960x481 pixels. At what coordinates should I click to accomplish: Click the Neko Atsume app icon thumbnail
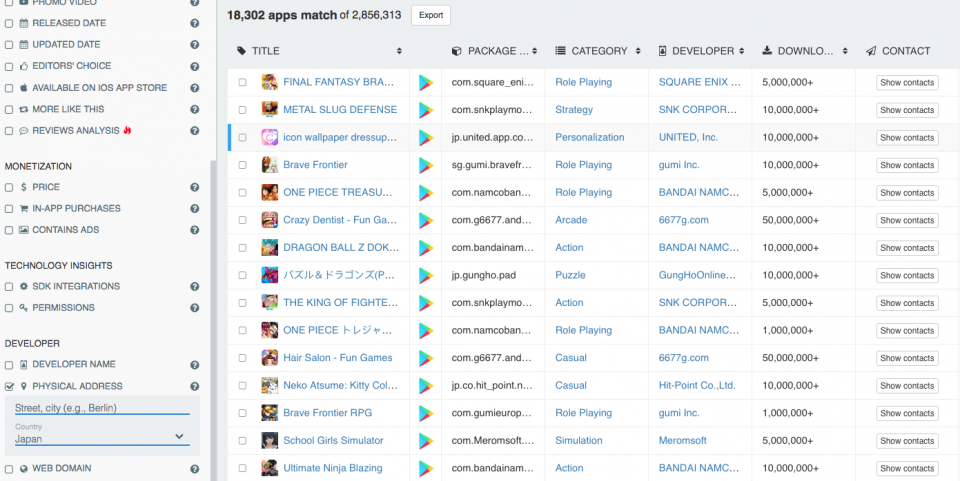pos(270,386)
